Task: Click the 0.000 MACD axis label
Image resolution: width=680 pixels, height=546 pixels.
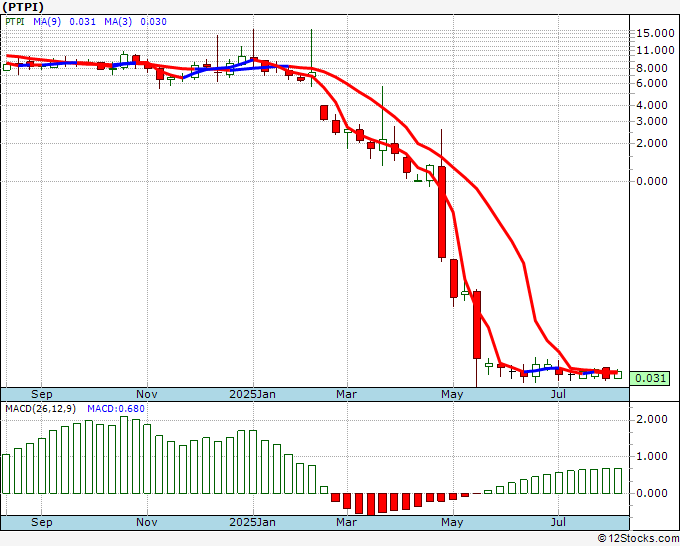Action: click(651, 493)
